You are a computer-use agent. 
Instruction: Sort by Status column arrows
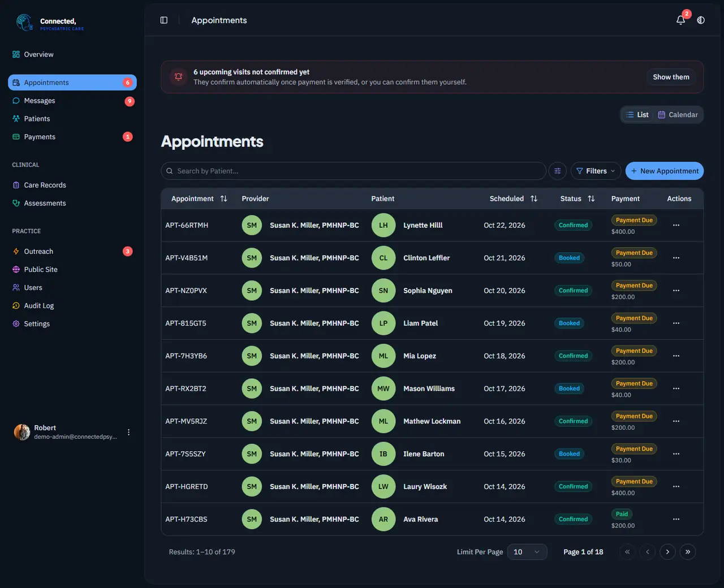[591, 198]
